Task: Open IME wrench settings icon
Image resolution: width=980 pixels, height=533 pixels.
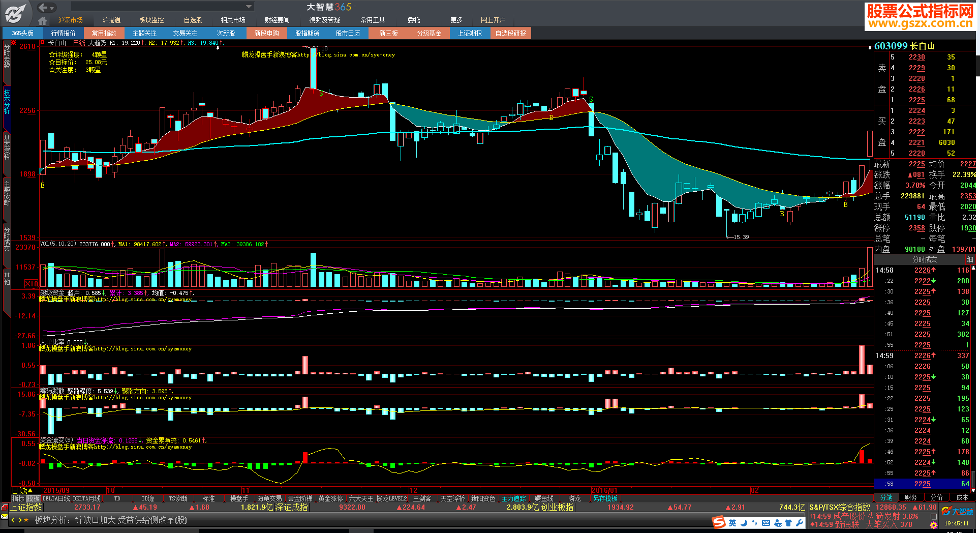Action: [x=799, y=523]
